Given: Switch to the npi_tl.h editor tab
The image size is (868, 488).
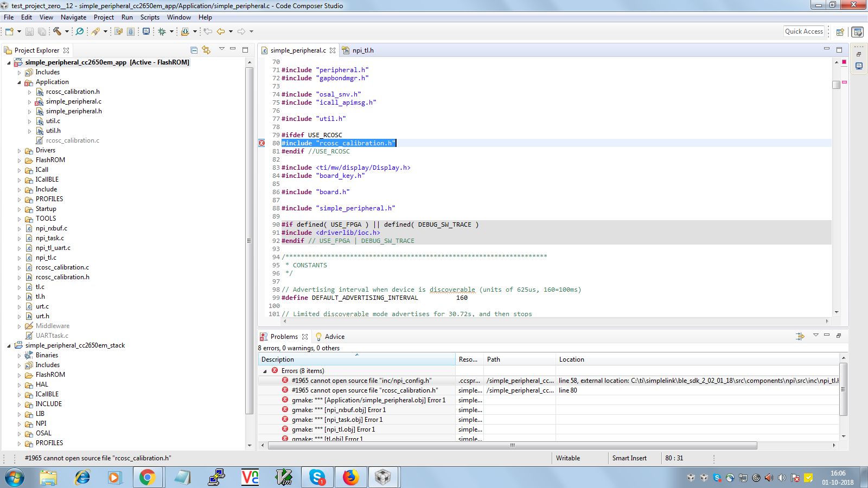Looking at the screenshot, I should click(362, 50).
